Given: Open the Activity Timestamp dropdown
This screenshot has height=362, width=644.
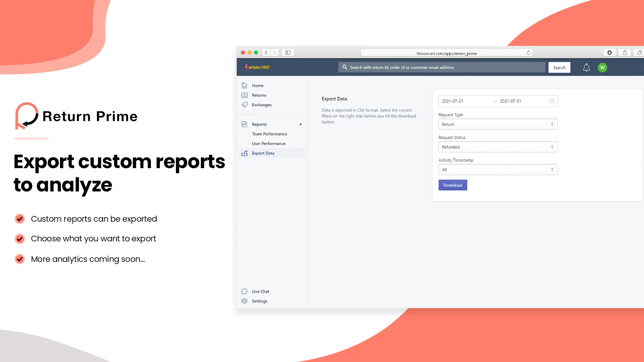Looking at the screenshot, I should click(497, 170).
